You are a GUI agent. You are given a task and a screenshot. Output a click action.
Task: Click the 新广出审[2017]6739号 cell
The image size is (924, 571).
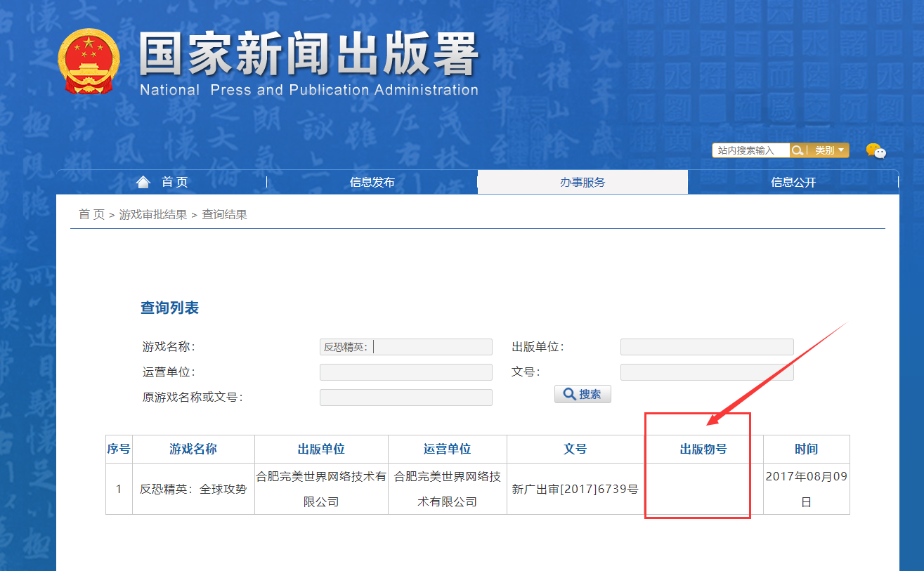click(575, 489)
